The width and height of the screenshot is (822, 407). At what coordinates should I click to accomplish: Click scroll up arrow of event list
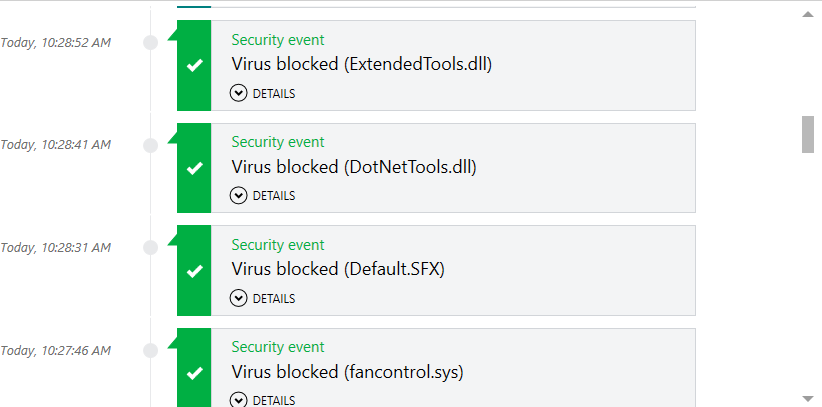click(x=808, y=15)
